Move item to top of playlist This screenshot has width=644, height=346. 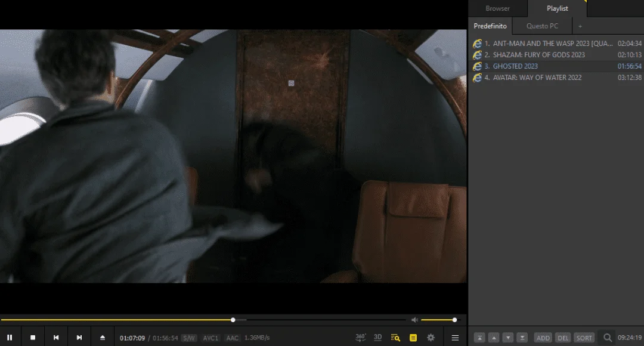pyautogui.click(x=479, y=338)
